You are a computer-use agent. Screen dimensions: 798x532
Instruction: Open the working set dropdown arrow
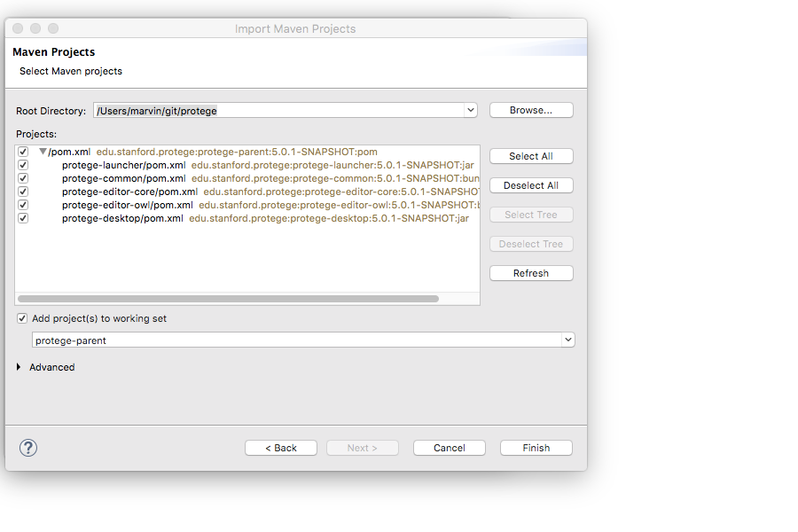(x=568, y=340)
